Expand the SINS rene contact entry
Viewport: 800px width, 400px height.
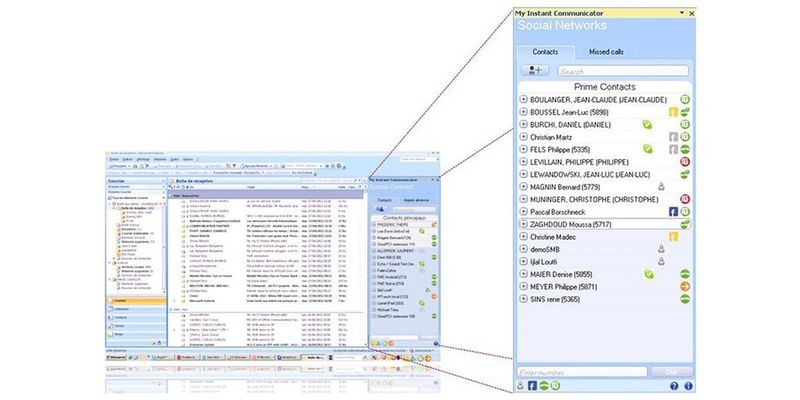(523, 299)
